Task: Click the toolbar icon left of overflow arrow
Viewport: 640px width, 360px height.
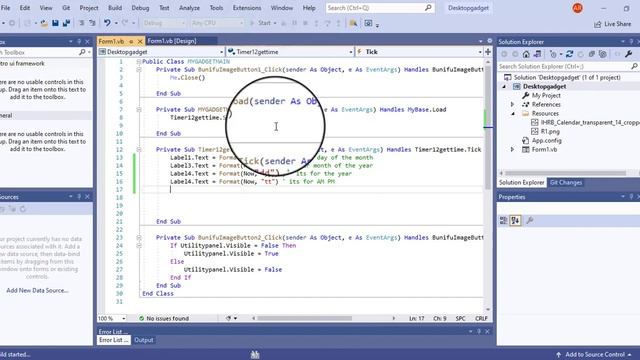Action: [x=368, y=23]
